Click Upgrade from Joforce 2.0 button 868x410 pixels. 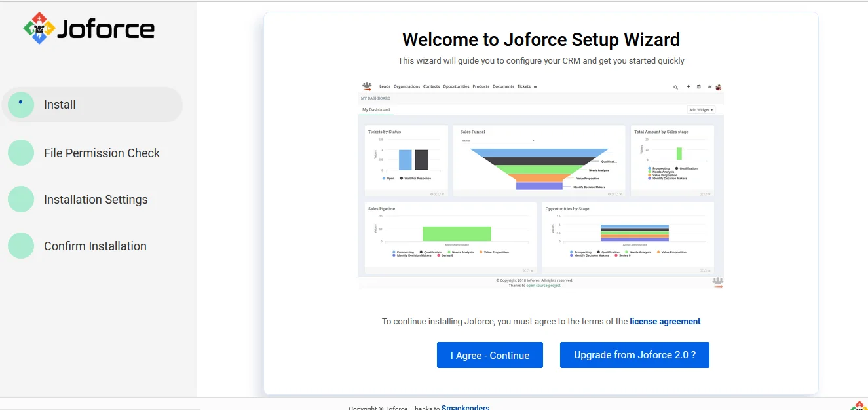point(634,355)
